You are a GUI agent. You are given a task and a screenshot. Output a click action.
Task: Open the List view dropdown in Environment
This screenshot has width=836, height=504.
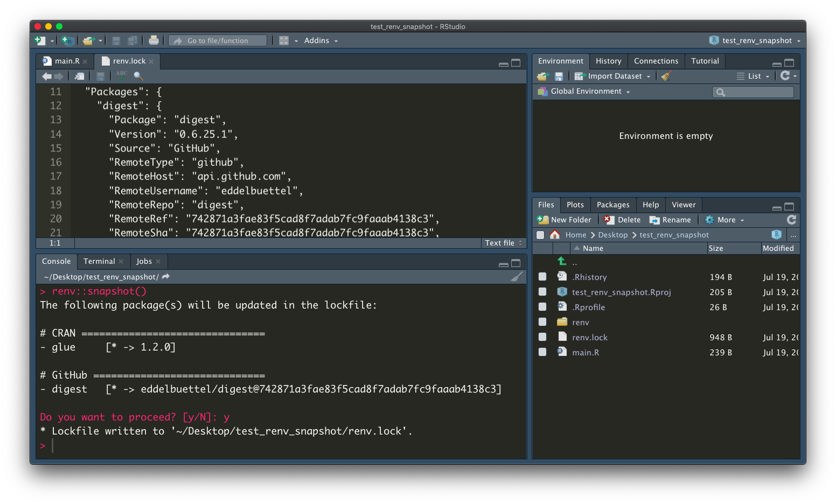point(753,76)
